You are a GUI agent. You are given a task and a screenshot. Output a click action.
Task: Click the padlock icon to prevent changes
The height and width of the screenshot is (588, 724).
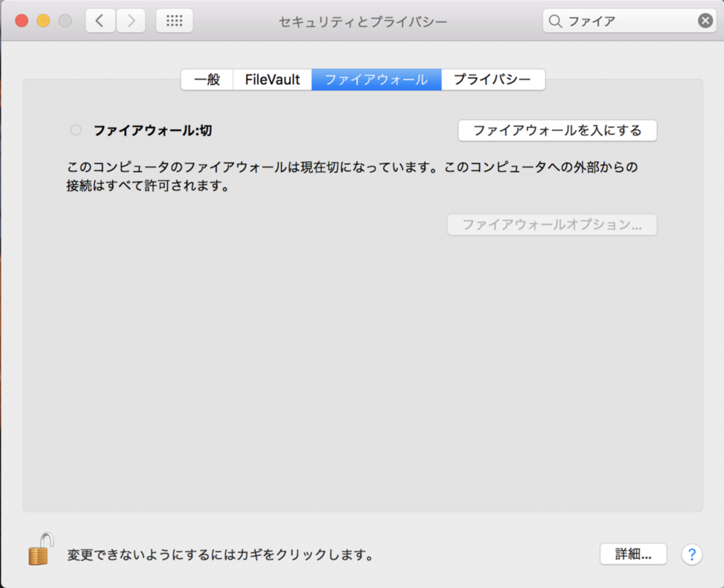41,549
